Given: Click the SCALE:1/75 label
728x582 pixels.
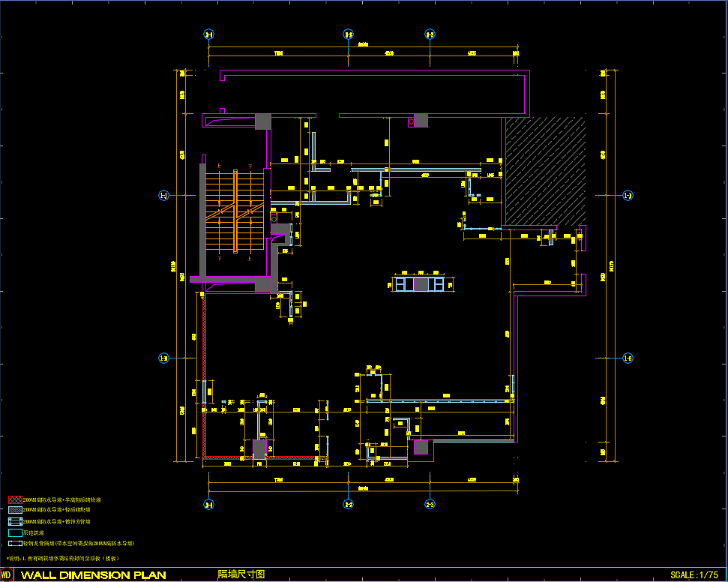Looking at the screenshot, I should pyautogui.click(x=694, y=575).
